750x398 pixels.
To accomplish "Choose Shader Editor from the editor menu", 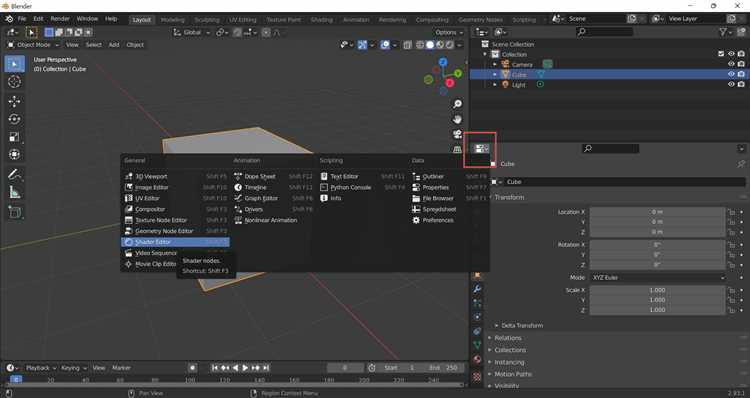I will point(175,242).
